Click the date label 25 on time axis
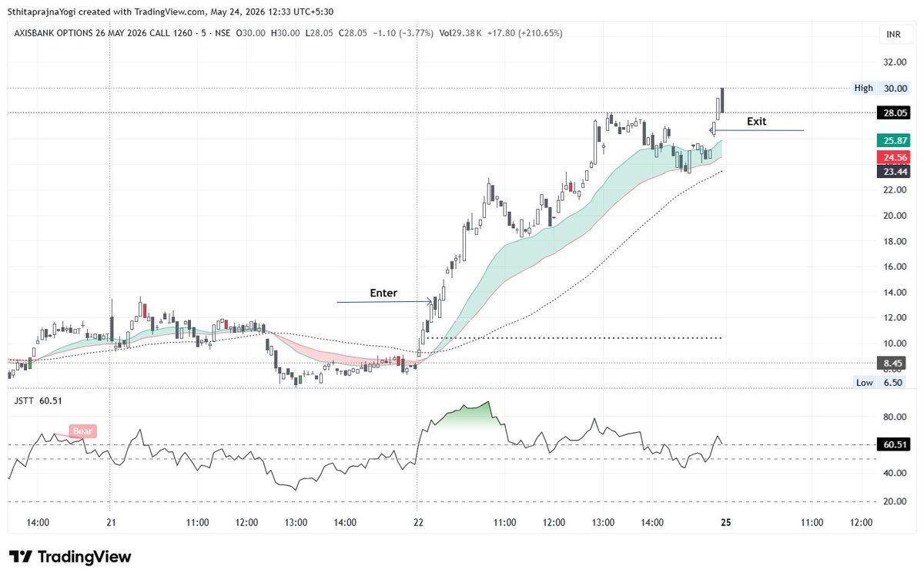 (x=725, y=522)
